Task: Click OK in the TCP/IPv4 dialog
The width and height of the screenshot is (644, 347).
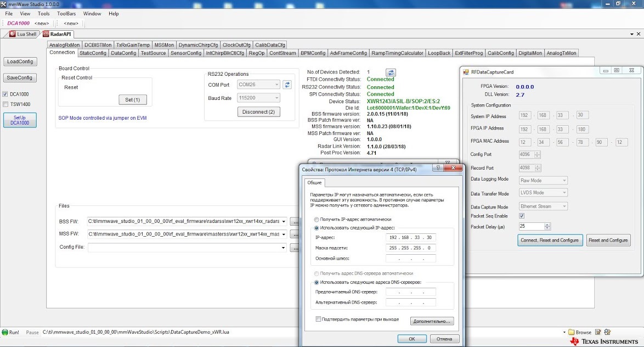Action: click(x=412, y=339)
